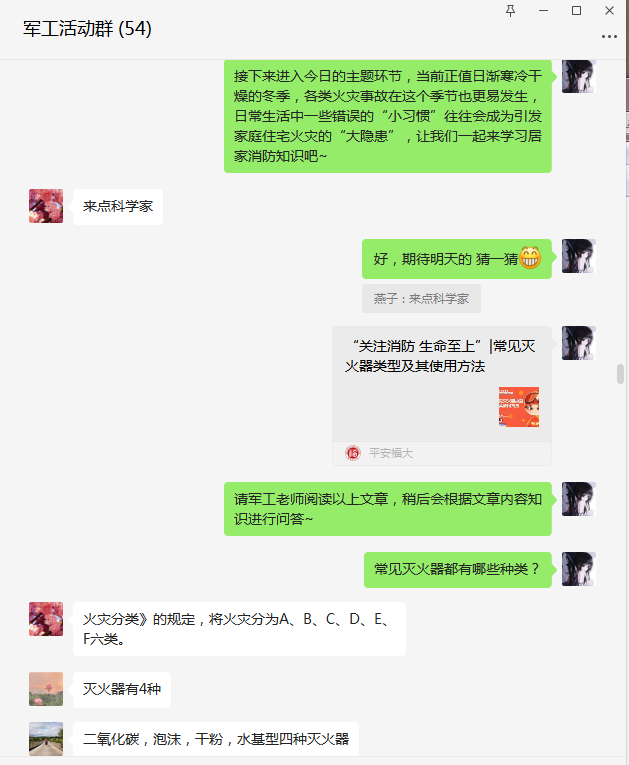This screenshot has height=765, width=629.
Task: Click the group title 军工活动群 (54)
Action: pos(87,29)
